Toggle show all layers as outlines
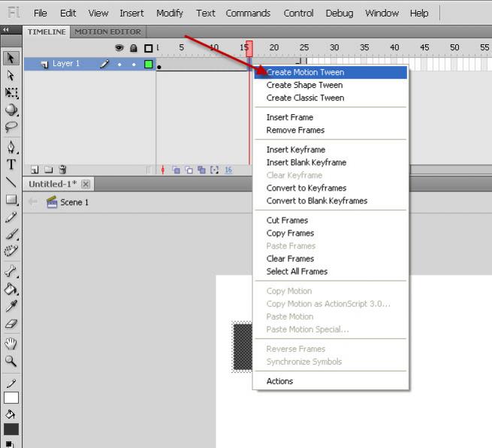 [x=148, y=48]
